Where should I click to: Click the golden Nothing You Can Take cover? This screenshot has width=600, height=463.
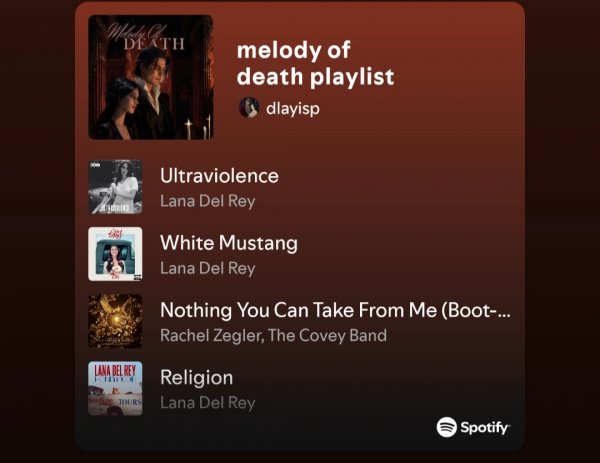point(115,321)
